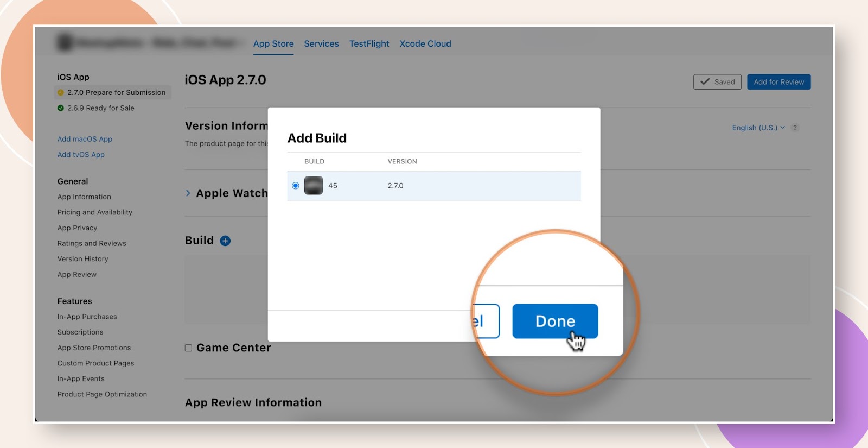Click the Done button in Add Build dialog
This screenshot has width=868, height=448.
click(x=555, y=321)
